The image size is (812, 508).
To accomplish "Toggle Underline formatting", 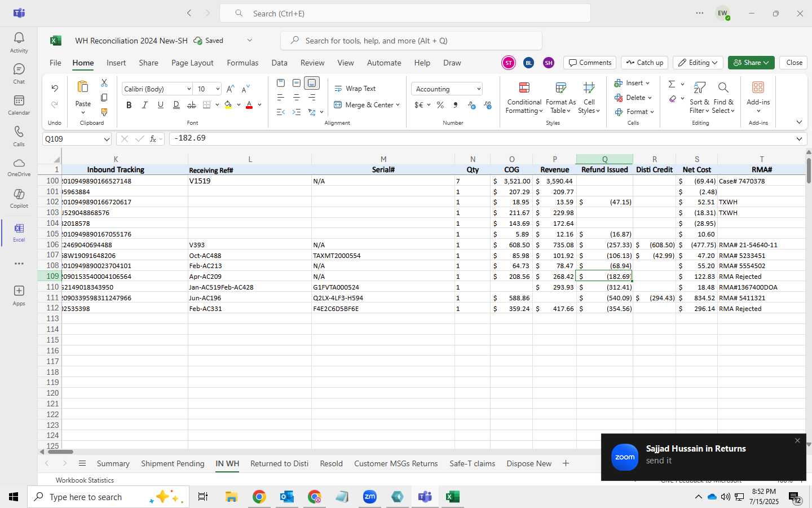I will coord(160,105).
